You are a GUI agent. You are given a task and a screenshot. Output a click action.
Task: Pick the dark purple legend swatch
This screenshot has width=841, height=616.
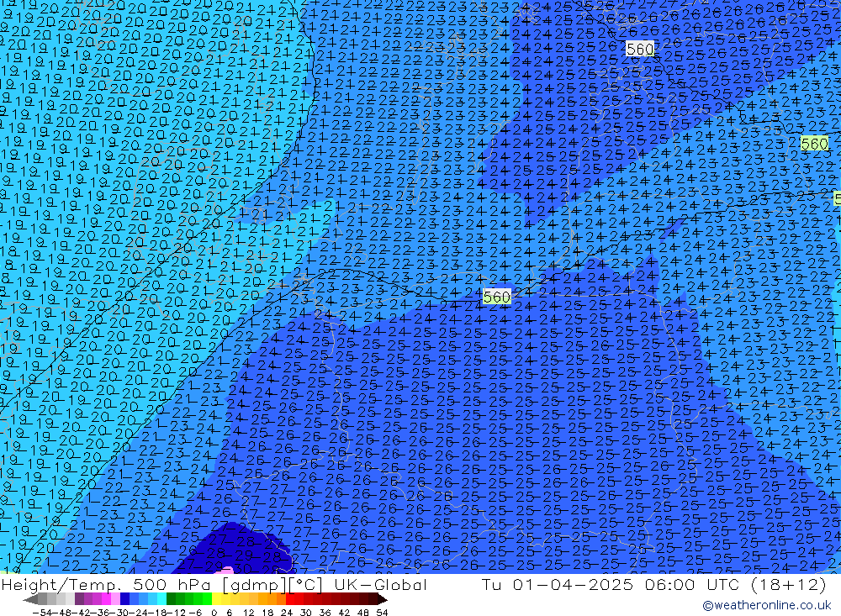tap(79, 599)
